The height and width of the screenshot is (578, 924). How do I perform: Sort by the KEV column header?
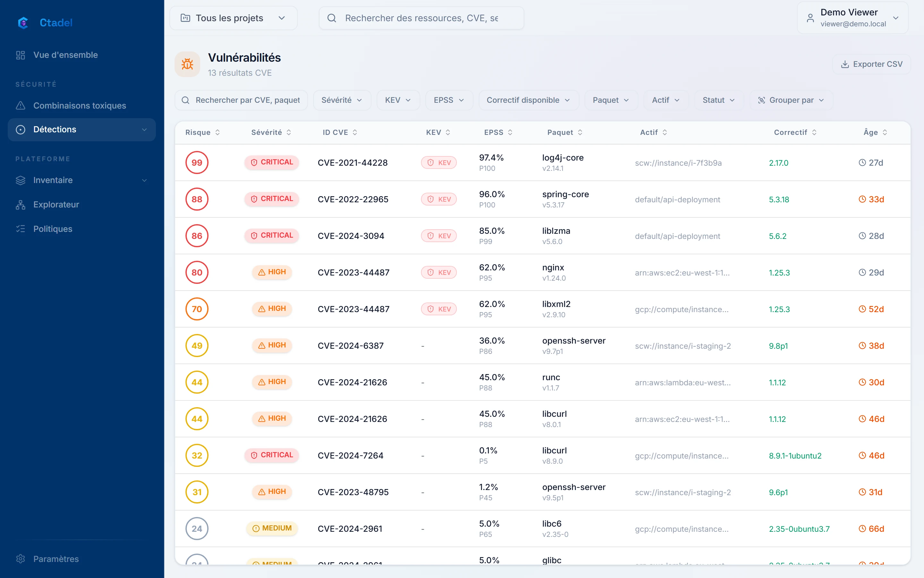click(x=438, y=132)
